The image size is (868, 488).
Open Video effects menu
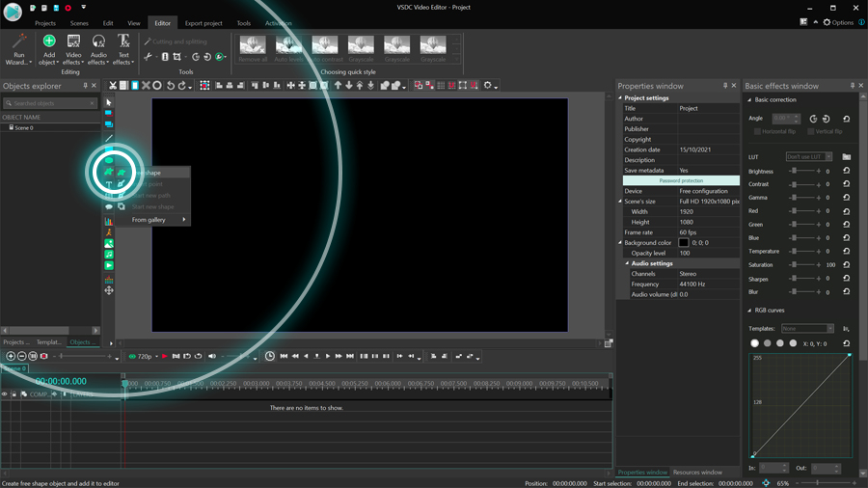point(73,50)
